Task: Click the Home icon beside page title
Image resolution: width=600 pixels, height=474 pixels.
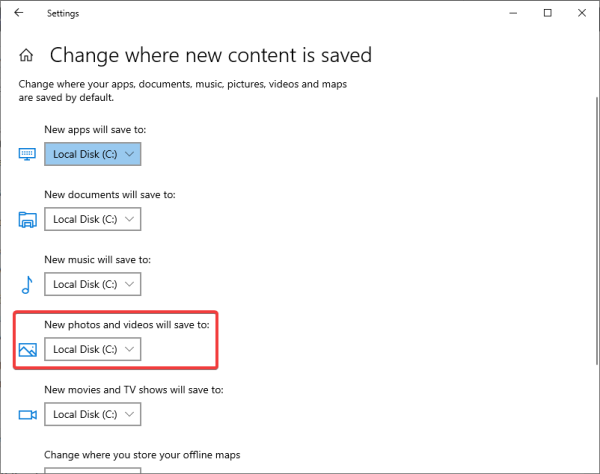Action: tap(27, 56)
